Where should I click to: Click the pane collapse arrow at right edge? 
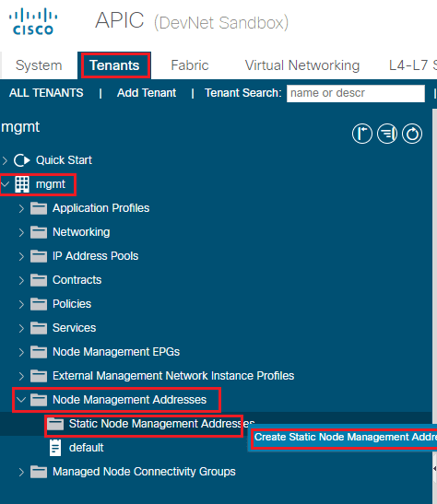pyautogui.click(x=435, y=469)
